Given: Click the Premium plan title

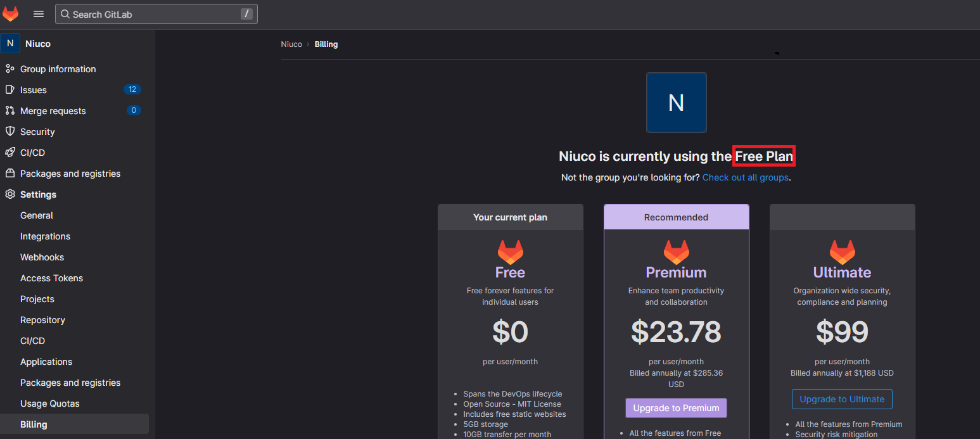Looking at the screenshot, I should pos(676,272).
